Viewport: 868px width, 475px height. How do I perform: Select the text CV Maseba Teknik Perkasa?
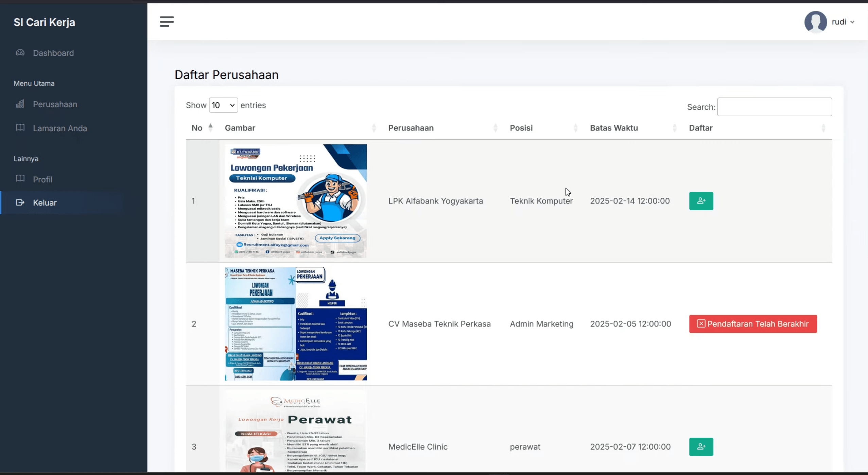tap(439, 324)
